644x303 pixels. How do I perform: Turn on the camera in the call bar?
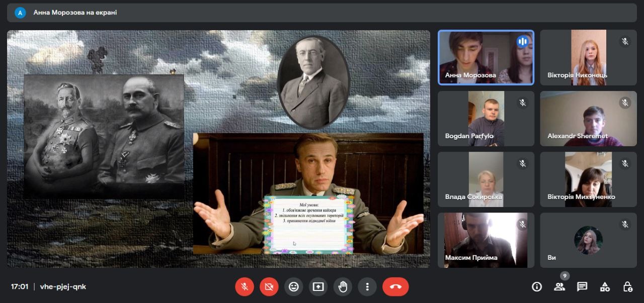(269, 287)
